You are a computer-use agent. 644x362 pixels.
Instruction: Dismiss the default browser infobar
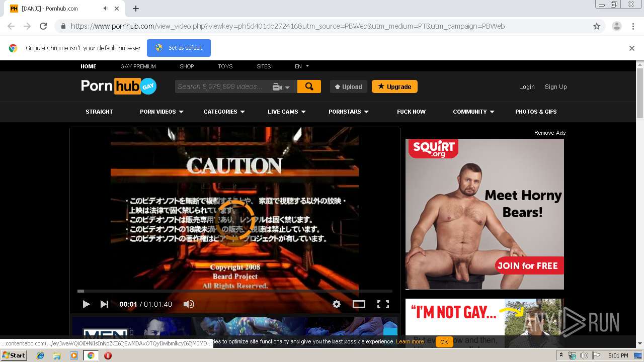[632, 48]
